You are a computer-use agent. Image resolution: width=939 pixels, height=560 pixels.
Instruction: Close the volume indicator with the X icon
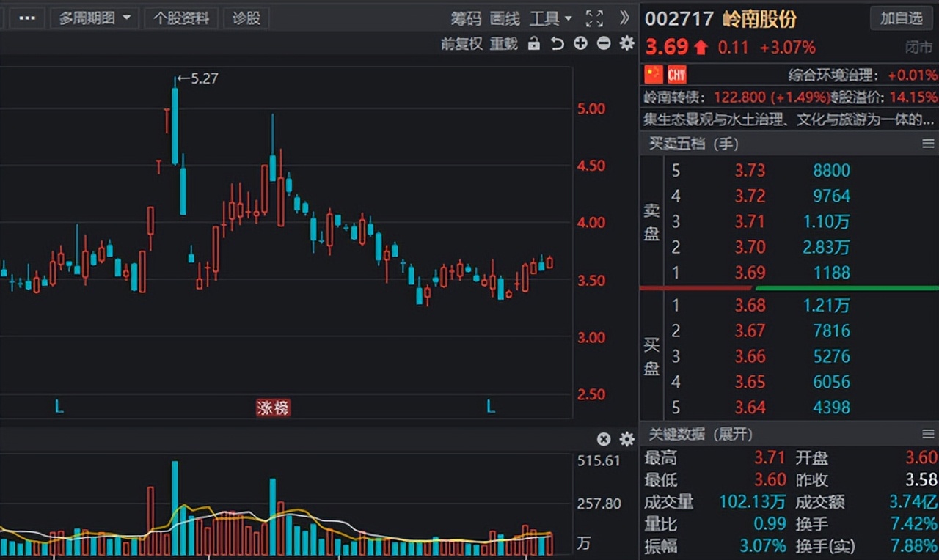pos(603,439)
